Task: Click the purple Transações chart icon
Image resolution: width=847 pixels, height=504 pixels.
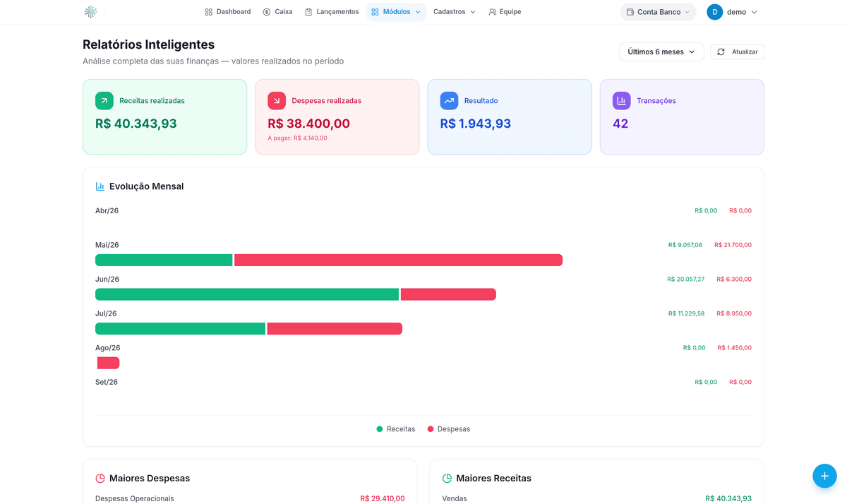Action: coord(621,101)
